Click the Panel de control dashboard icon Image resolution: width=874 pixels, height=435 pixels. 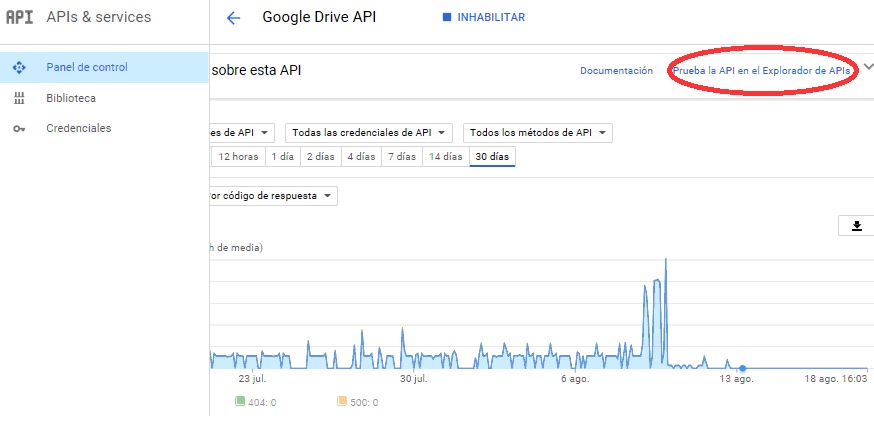point(19,67)
